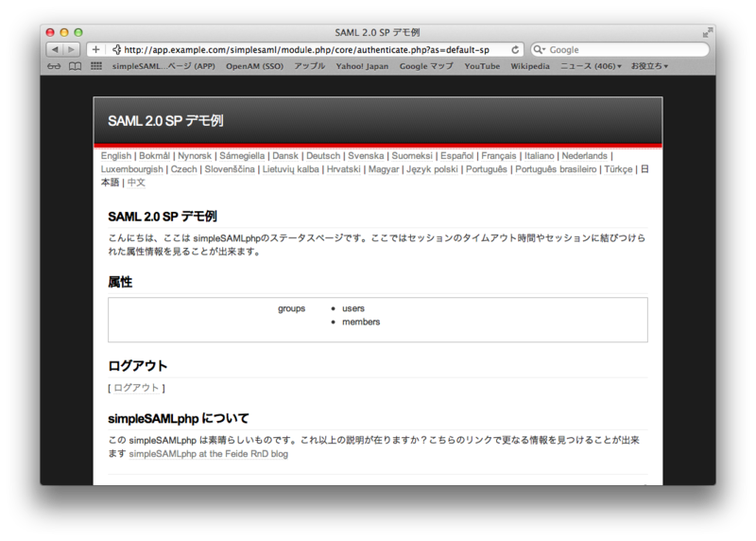Switch page language to Nederlands

584,156
